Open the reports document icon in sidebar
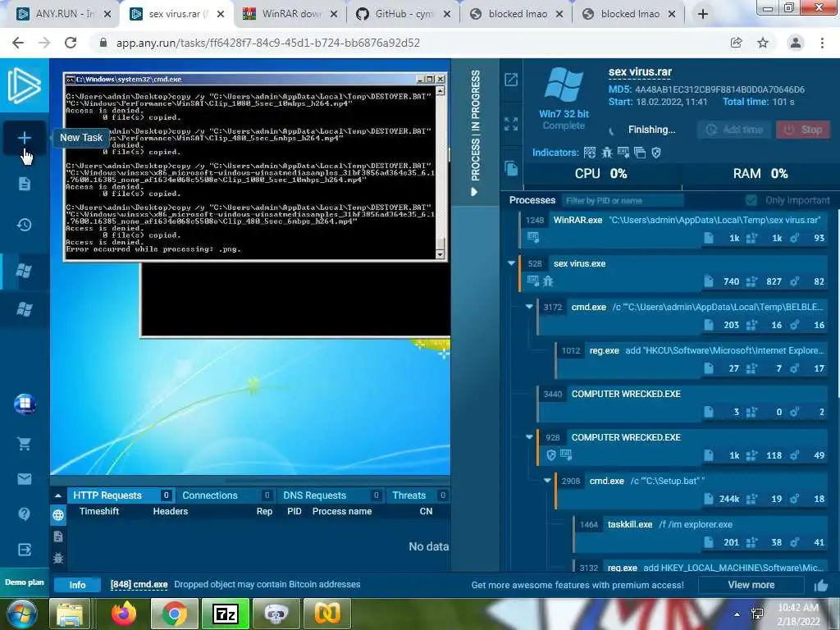This screenshot has height=630, width=840. pos(24,184)
